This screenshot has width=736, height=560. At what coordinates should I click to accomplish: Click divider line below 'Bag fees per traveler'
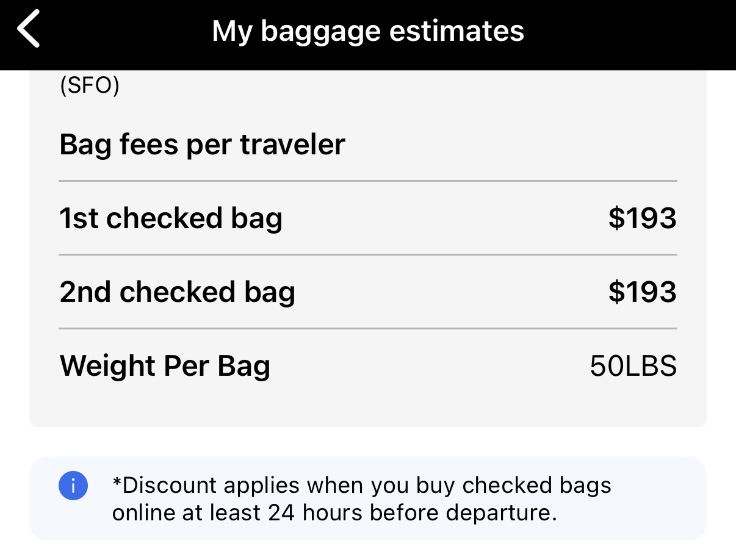[x=367, y=181]
